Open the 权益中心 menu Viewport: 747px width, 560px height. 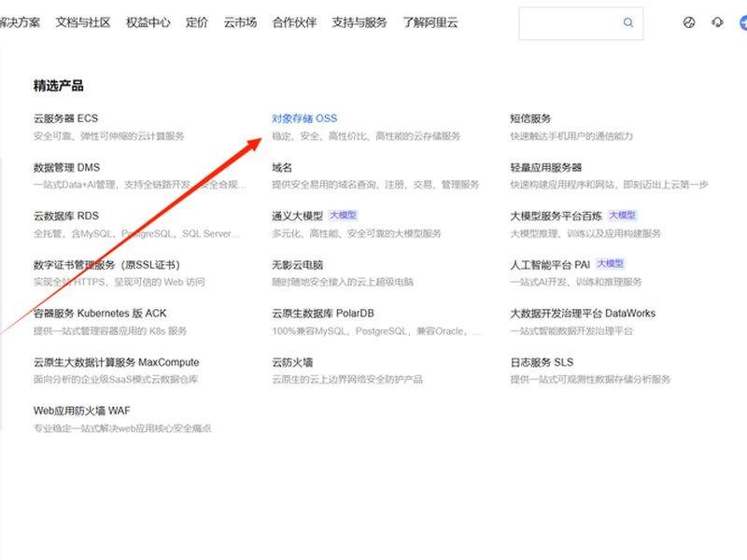click(148, 22)
